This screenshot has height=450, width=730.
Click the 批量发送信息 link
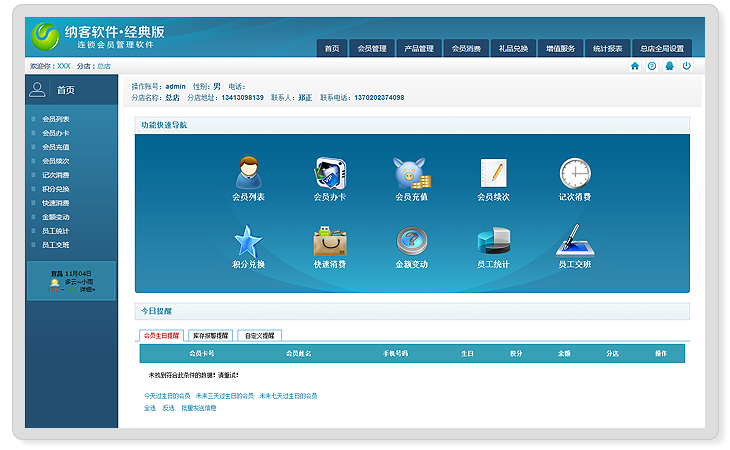click(x=198, y=408)
